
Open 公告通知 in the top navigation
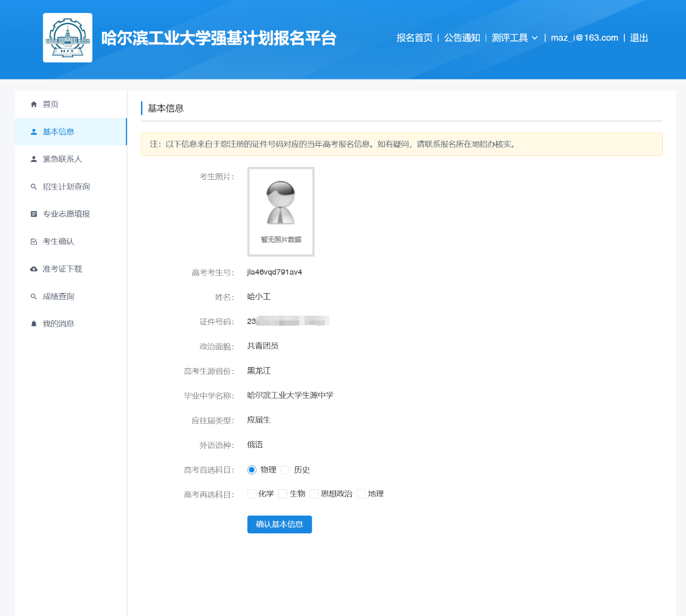[x=462, y=38]
